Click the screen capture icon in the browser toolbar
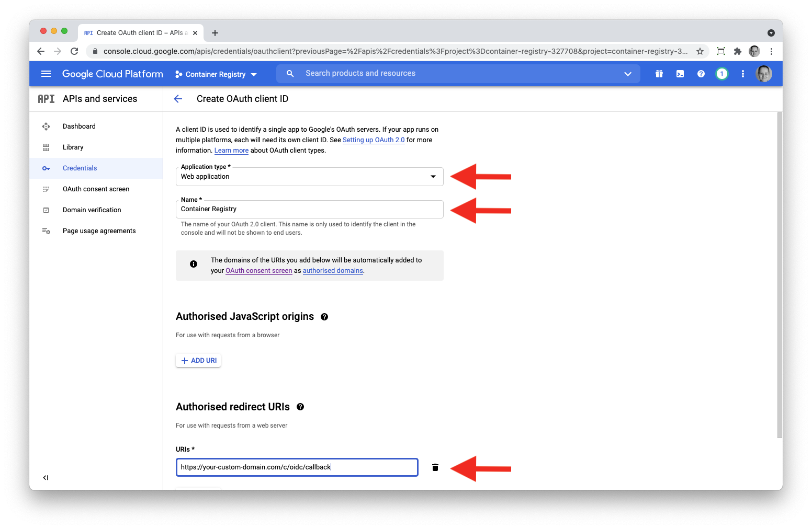This screenshot has width=812, height=529. (721, 51)
